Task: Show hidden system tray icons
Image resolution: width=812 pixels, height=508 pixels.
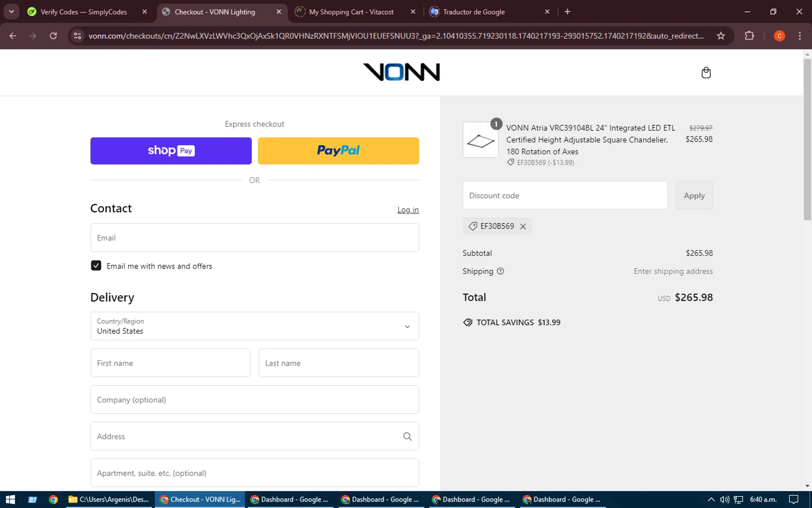Action: pos(711,499)
